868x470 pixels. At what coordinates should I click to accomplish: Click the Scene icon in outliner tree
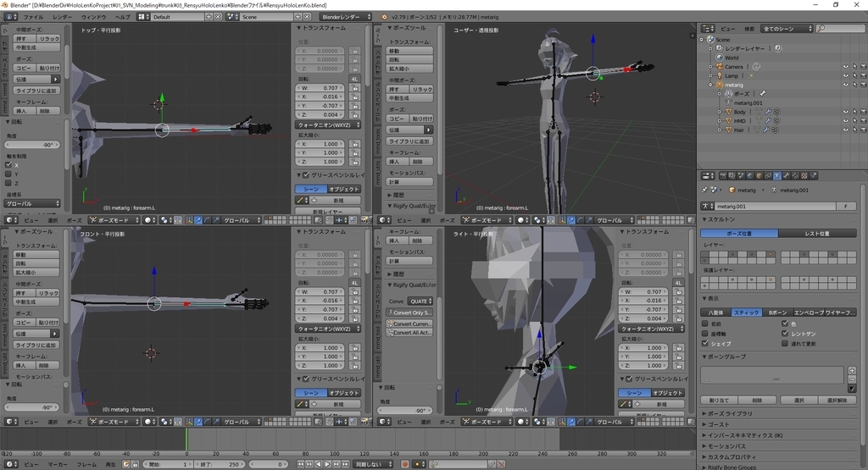[x=710, y=39]
